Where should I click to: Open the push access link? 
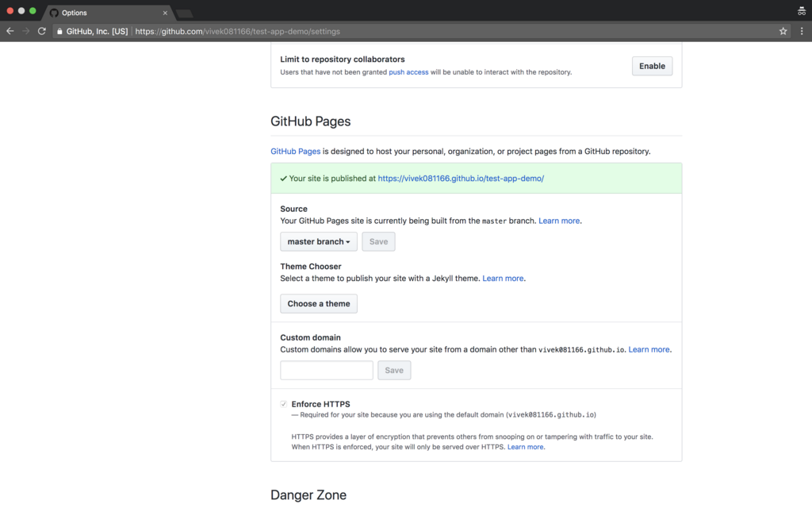pos(408,72)
